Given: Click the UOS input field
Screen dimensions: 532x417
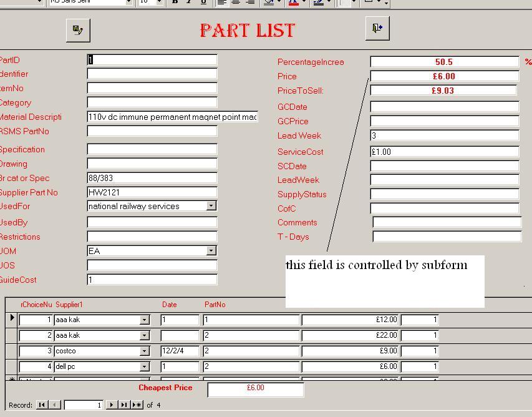Looking at the screenshot, I should [x=152, y=265].
